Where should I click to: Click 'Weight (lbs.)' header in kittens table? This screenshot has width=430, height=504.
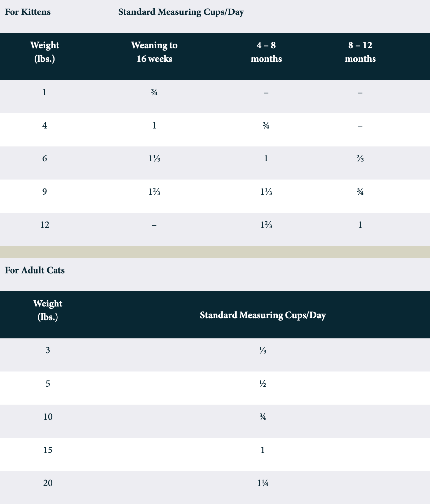(45, 52)
